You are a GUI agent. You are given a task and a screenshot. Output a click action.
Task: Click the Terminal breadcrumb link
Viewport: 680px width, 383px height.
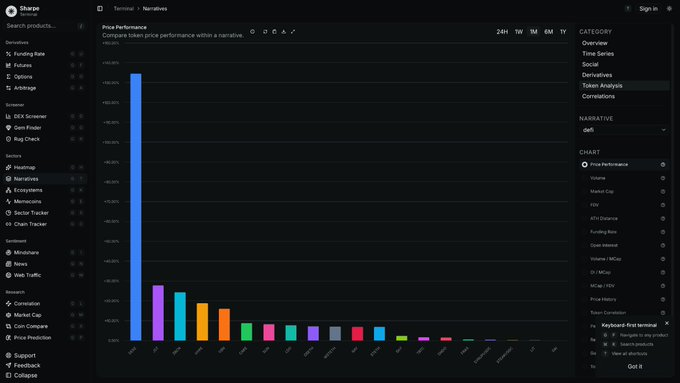pyautogui.click(x=124, y=9)
